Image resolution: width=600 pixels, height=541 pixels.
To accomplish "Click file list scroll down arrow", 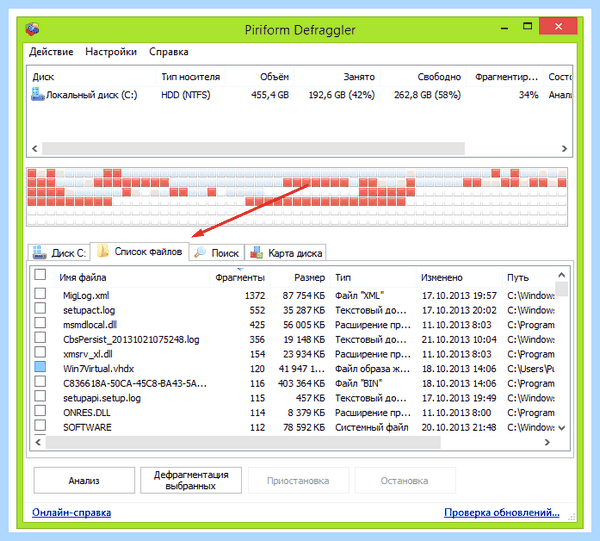I will (x=561, y=428).
